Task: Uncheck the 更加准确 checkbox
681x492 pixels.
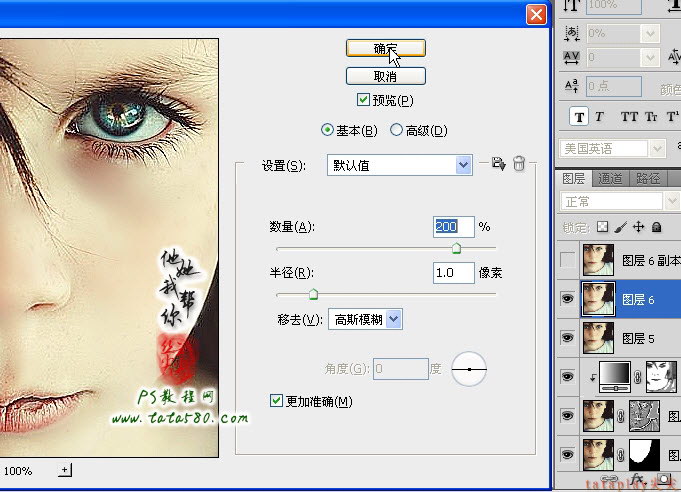Action: coord(276,400)
